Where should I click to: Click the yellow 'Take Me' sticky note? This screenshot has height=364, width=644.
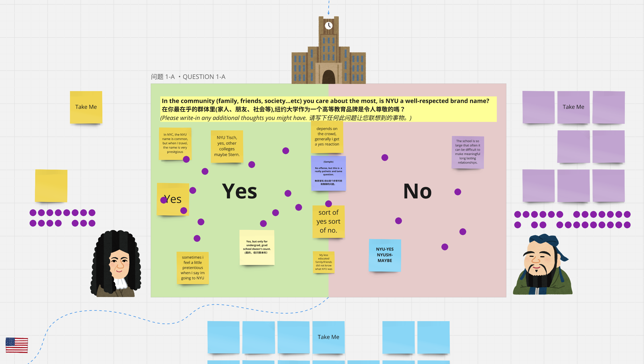pyautogui.click(x=86, y=107)
